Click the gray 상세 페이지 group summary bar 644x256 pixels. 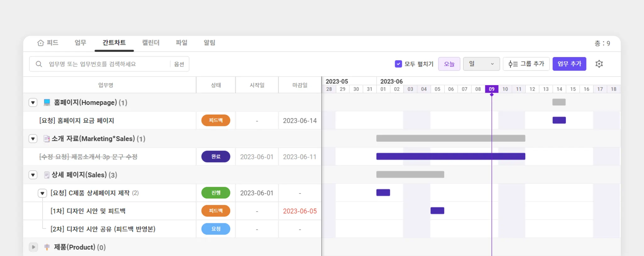(x=410, y=174)
